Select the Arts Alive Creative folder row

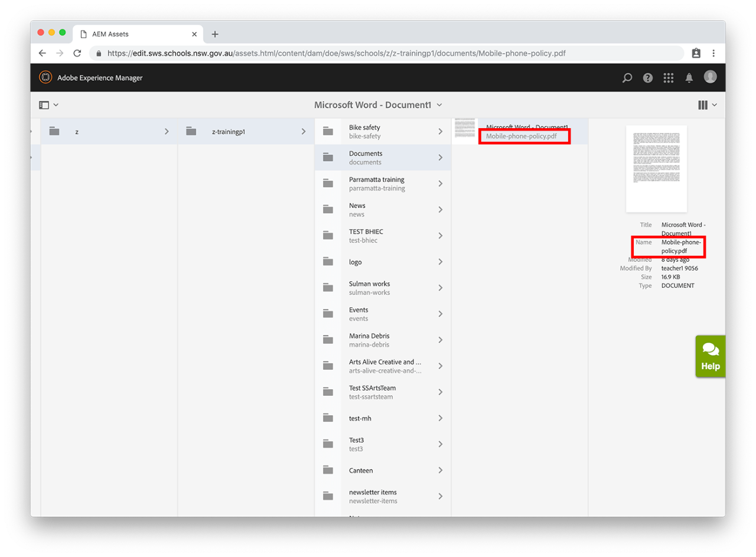point(383,366)
